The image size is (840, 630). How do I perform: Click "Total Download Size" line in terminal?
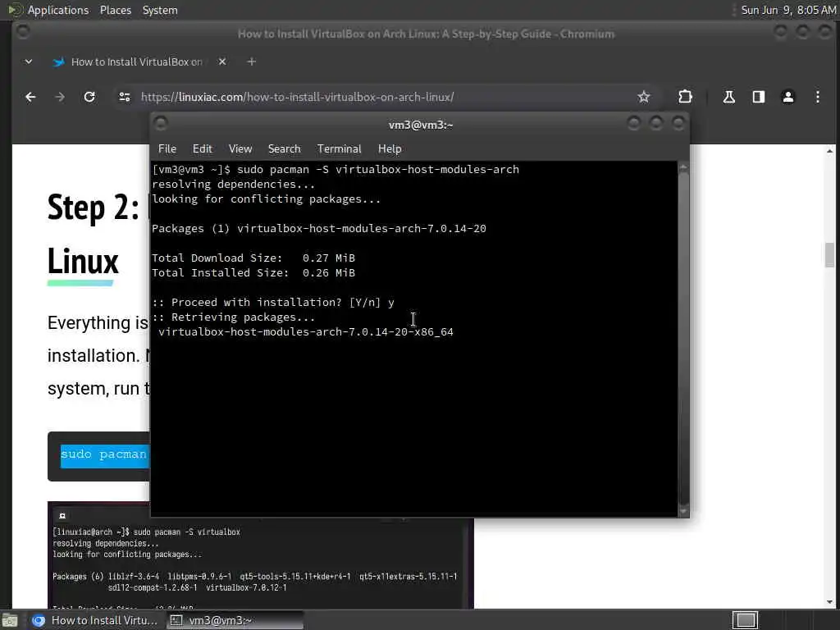click(253, 258)
